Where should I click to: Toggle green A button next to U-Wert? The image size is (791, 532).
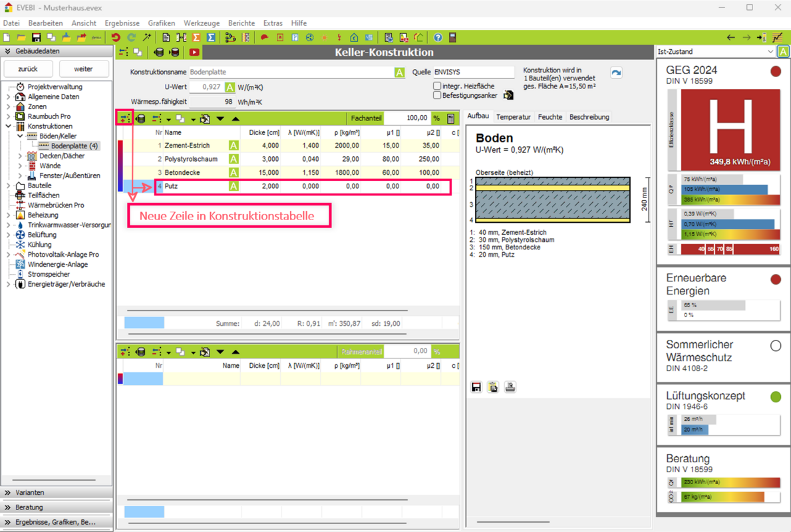230,87
